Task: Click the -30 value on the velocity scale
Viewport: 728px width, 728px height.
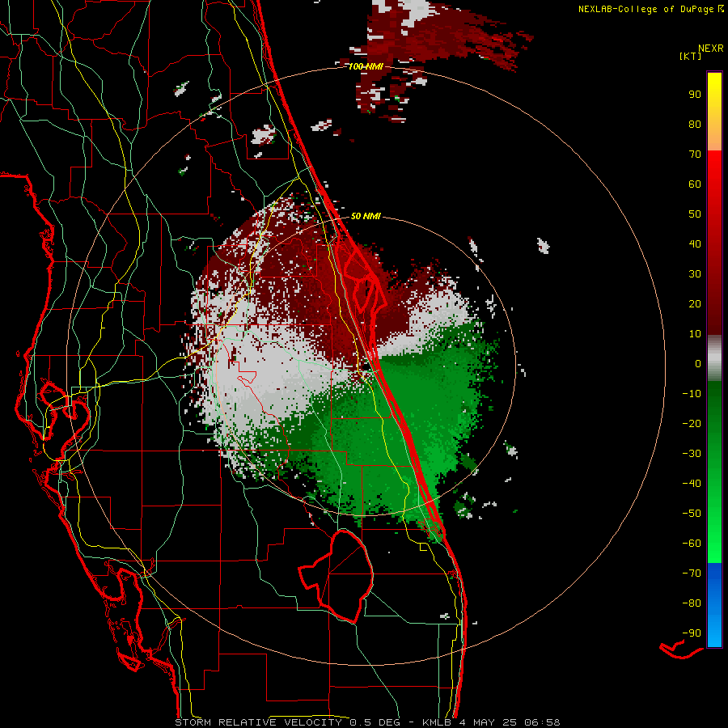Action: (x=692, y=454)
